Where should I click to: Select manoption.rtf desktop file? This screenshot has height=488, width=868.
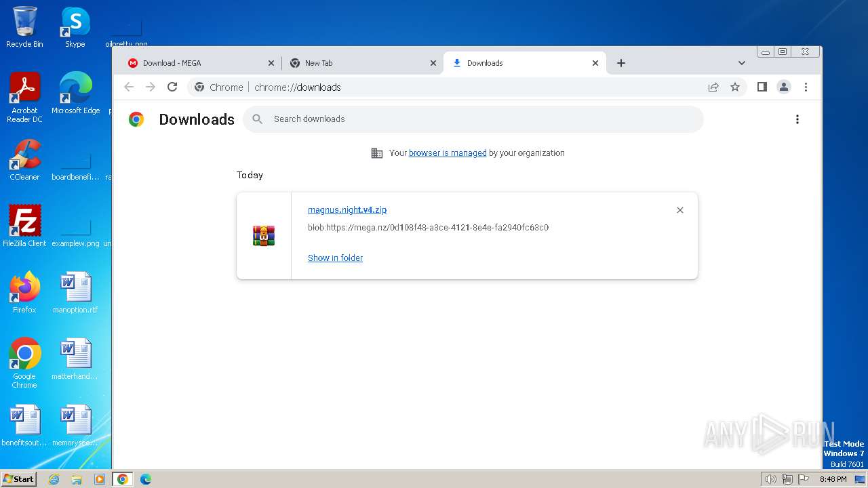click(75, 293)
